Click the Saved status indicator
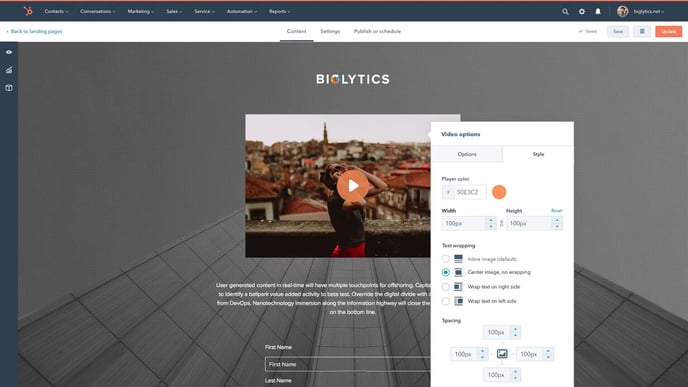 click(588, 32)
